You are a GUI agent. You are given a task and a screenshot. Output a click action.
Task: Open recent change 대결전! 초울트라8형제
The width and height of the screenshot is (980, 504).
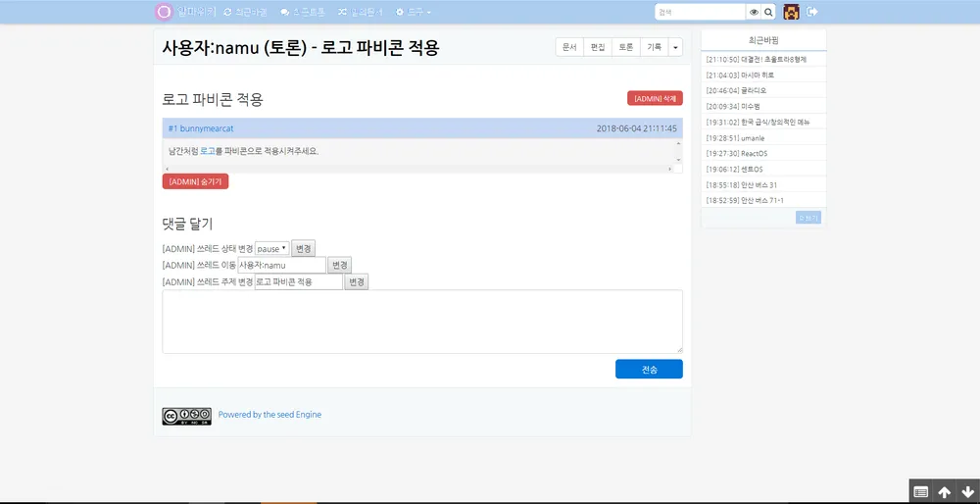[774, 60]
